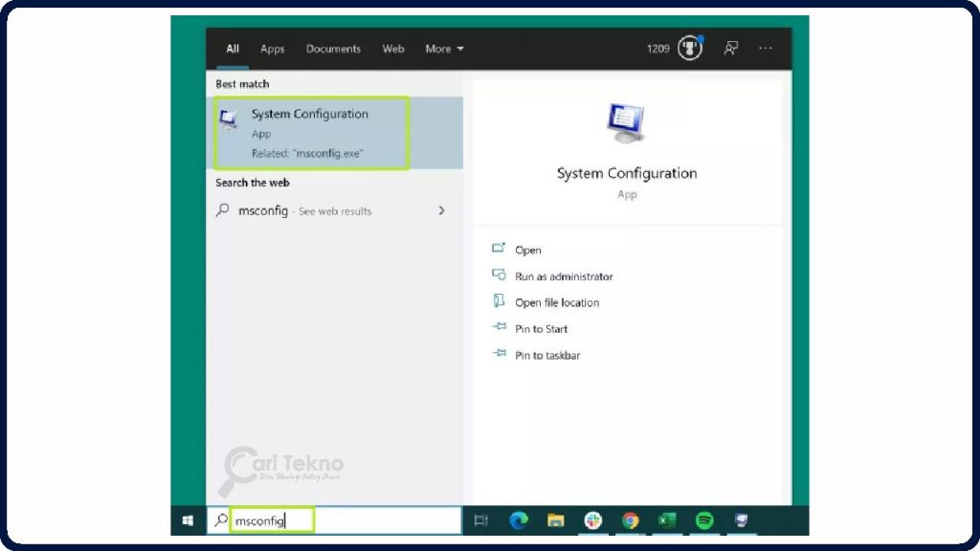The width and height of the screenshot is (980, 551).
Task: Launch Spotify from the taskbar
Action: 702,519
